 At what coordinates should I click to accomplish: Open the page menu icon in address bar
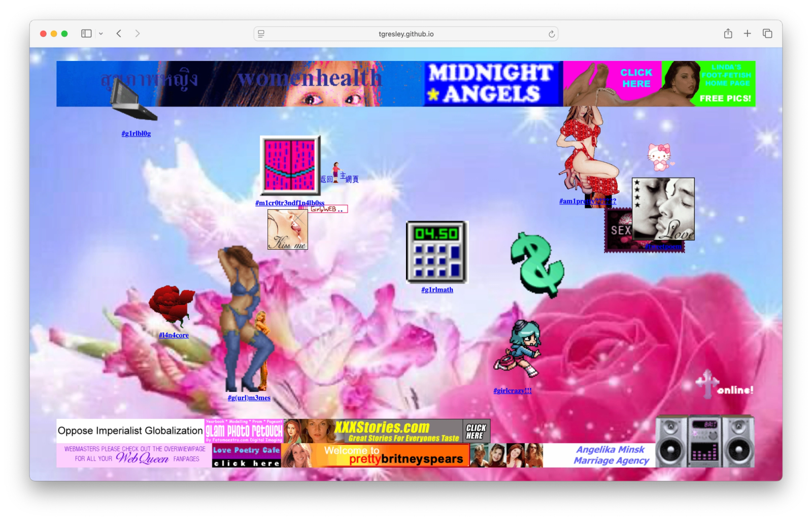point(261,34)
